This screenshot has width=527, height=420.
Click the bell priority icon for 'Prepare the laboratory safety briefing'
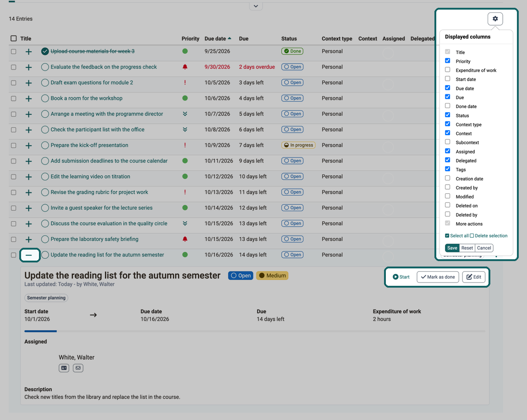185,239
